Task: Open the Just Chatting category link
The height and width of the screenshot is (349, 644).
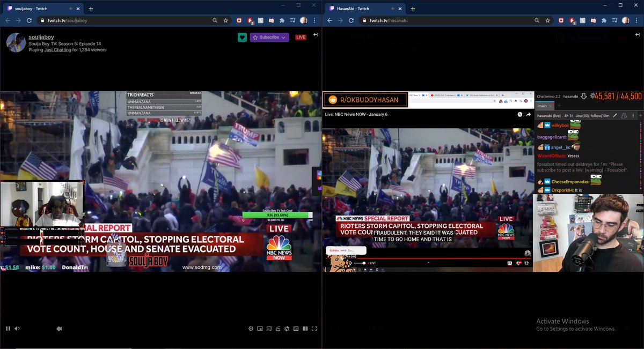Action: (x=58, y=49)
